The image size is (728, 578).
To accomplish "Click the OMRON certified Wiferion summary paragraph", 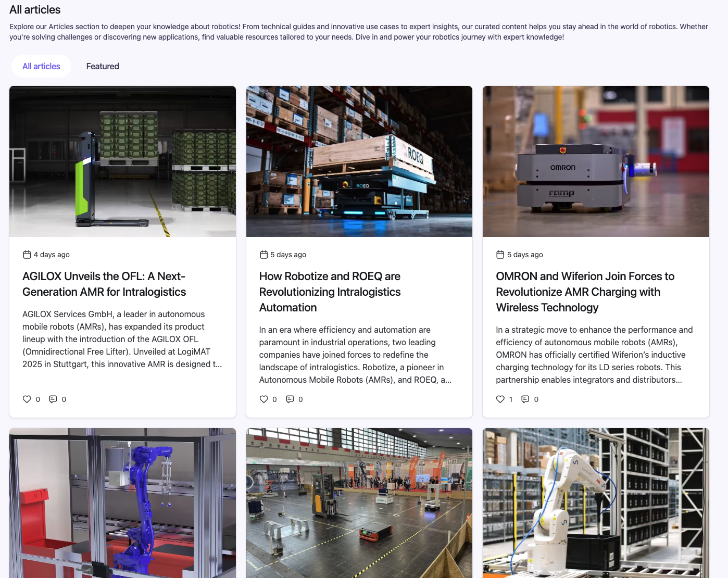I will point(594,355).
